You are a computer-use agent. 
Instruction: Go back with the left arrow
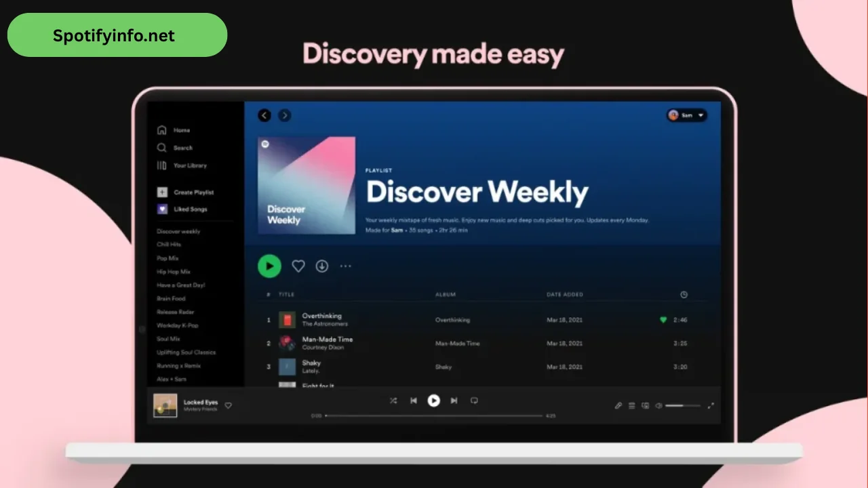[x=264, y=115]
